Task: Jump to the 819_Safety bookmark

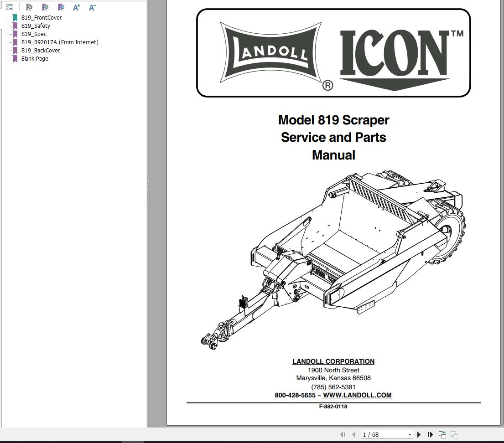Action: (x=36, y=26)
